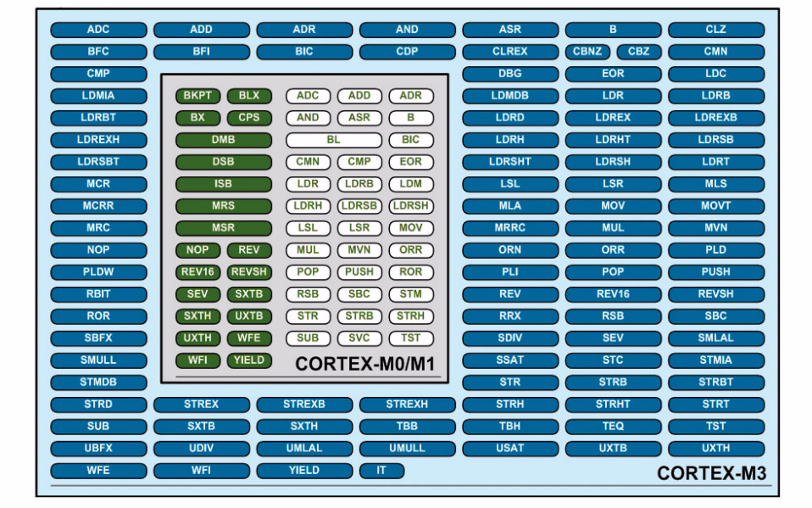Viewport: 812px width, 508px height.
Task: Select the "MLS" instruction label
Action: coord(716,184)
